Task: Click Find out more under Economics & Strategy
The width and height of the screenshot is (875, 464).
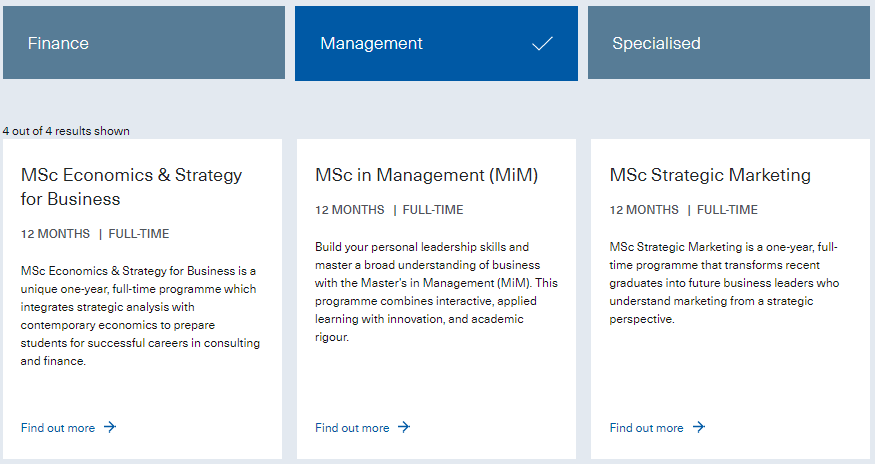Action: [x=58, y=428]
